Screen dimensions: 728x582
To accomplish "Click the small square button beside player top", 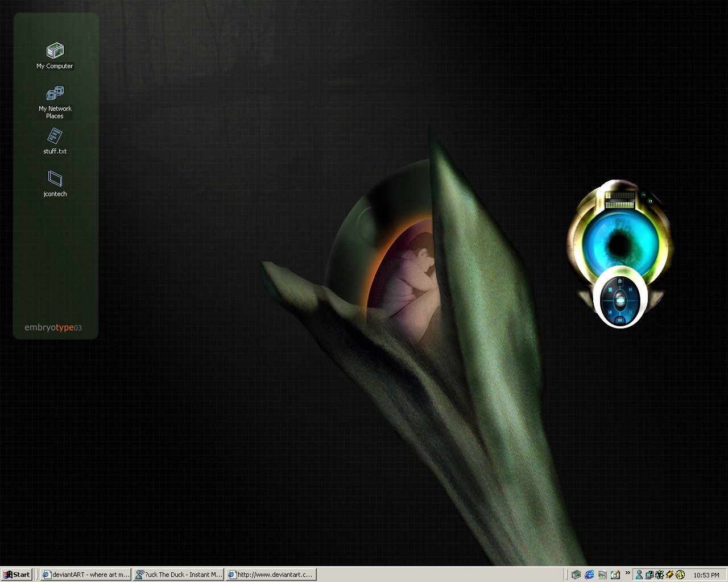I will coord(651,201).
